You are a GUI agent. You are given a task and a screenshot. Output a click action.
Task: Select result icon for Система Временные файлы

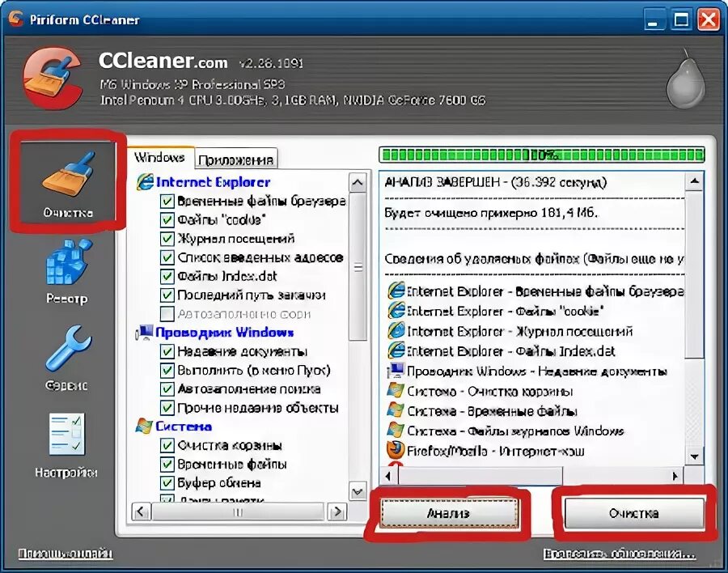pyautogui.click(x=396, y=411)
